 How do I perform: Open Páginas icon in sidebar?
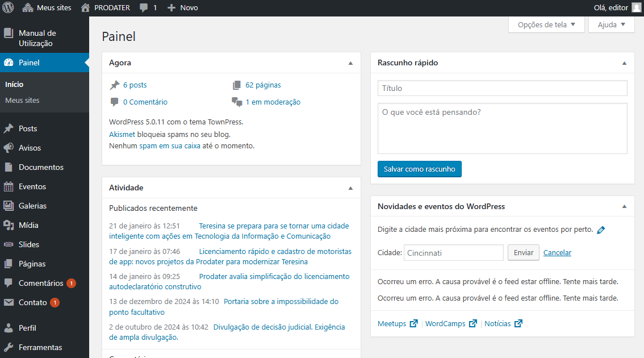9,264
